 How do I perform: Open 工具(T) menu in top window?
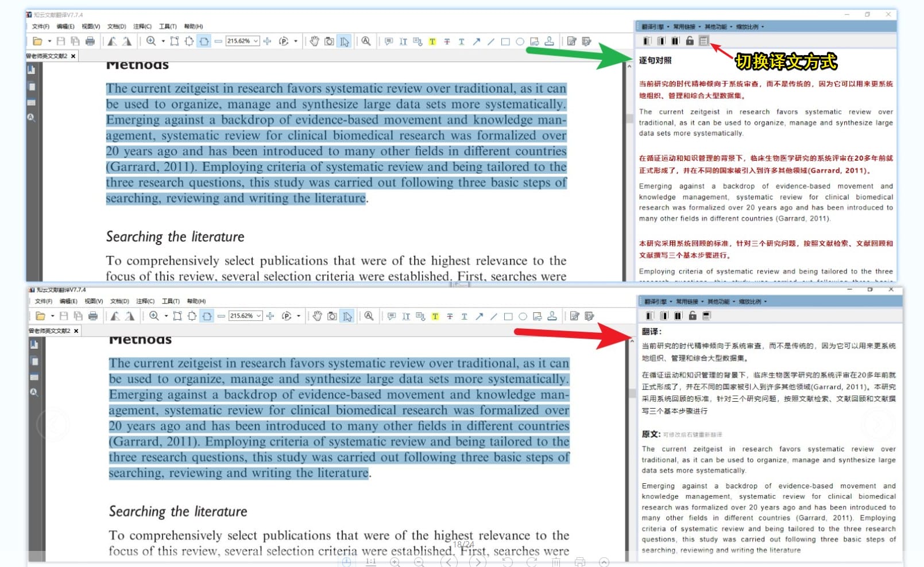(168, 26)
